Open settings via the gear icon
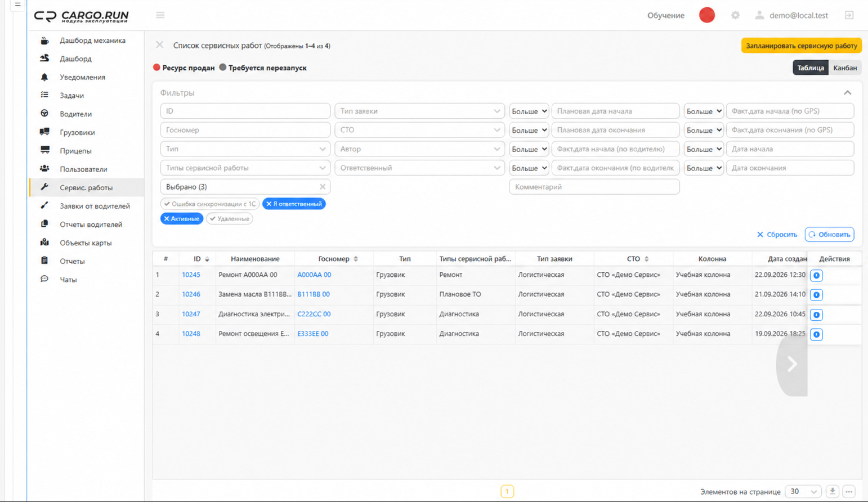The width and height of the screenshot is (868, 502). [x=735, y=15]
